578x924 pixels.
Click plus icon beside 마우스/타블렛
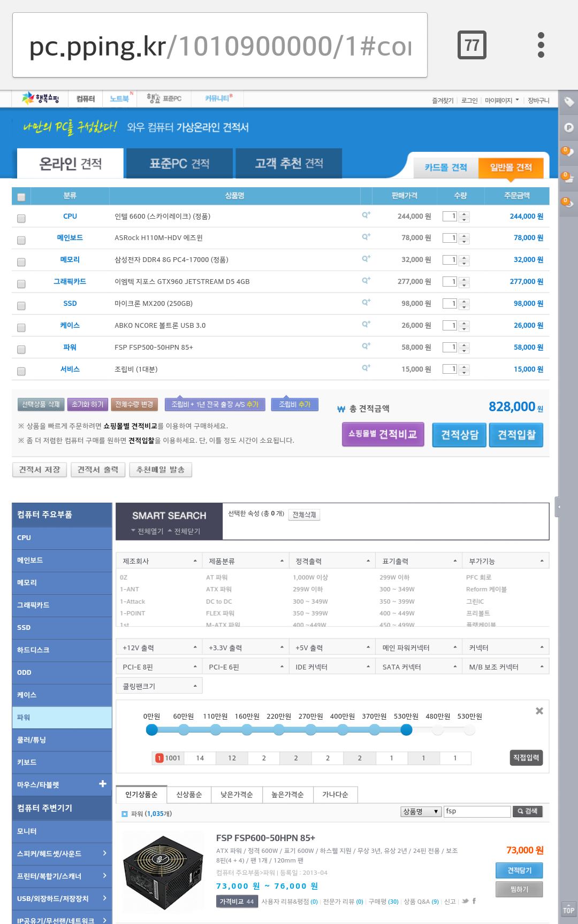pyautogui.click(x=103, y=784)
